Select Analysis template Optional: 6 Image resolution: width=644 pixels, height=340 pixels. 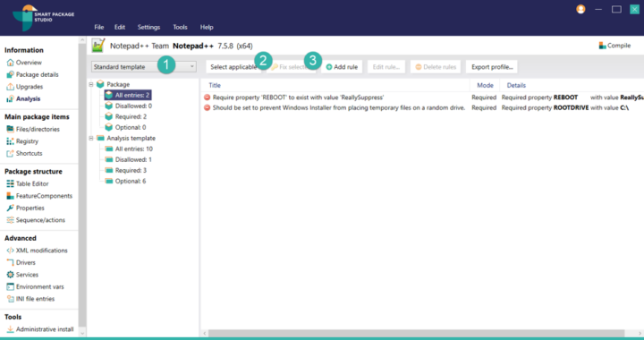[x=125, y=181]
